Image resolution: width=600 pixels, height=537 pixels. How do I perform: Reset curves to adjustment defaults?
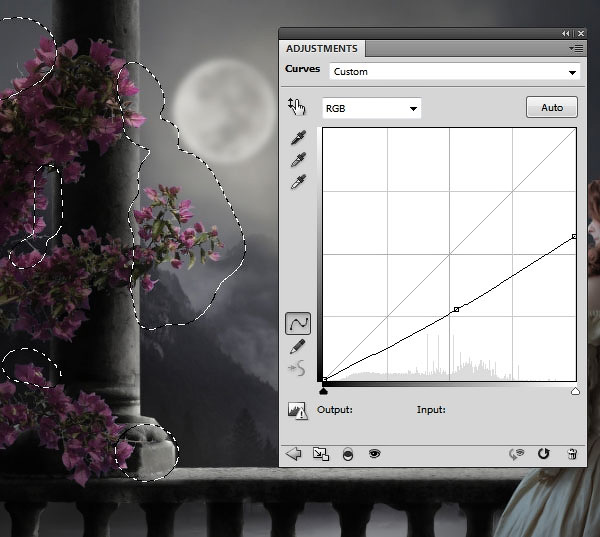tap(543, 454)
